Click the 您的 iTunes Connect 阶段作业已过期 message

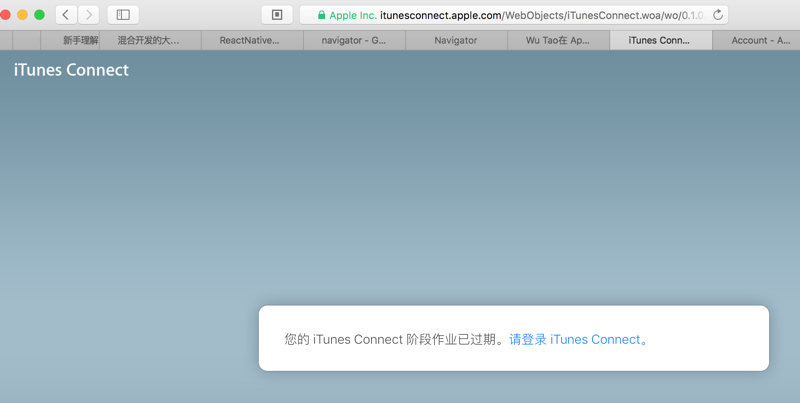tap(396, 339)
